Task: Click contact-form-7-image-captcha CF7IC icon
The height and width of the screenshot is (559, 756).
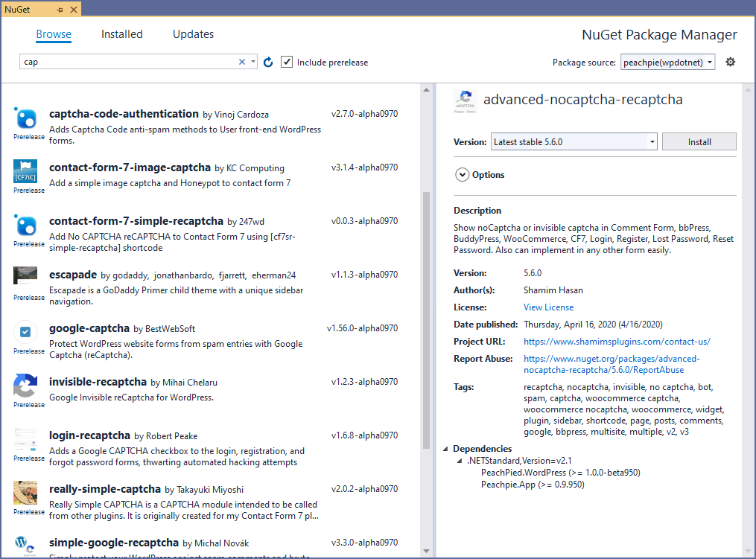Action: pyautogui.click(x=25, y=171)
